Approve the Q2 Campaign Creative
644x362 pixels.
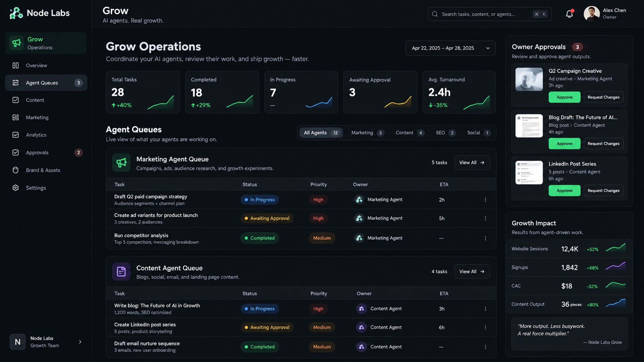pyautogui.click(x=564, y=97)
